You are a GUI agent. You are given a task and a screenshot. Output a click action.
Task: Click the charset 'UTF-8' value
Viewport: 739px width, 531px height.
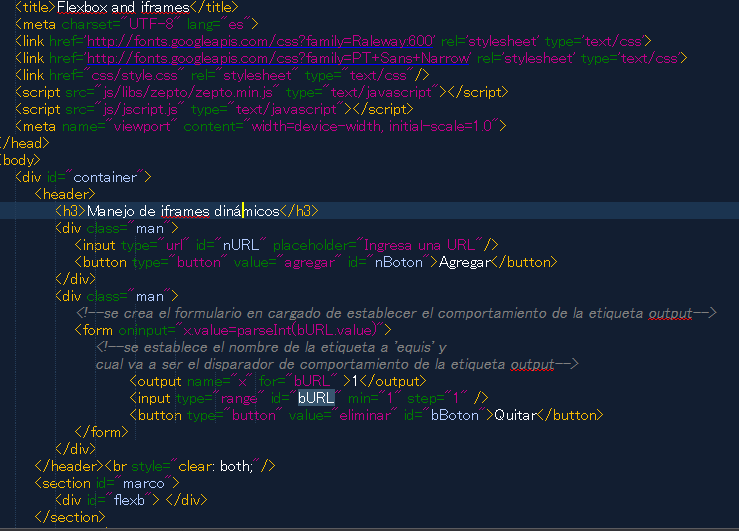pos(152,25)
